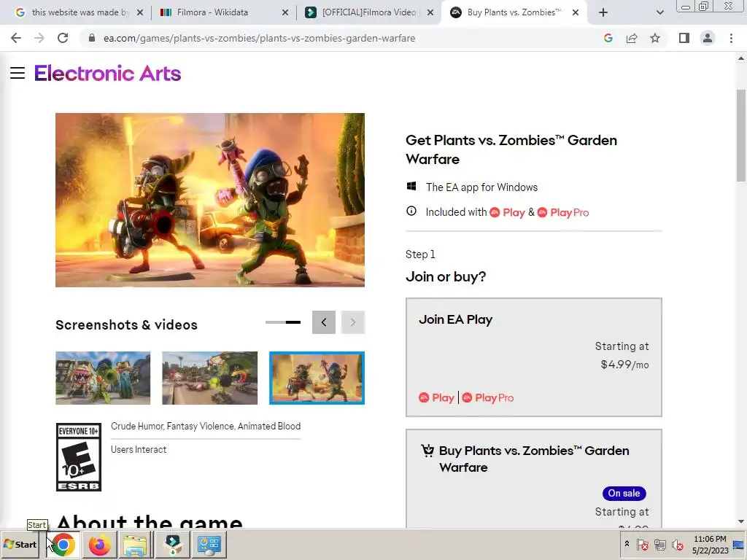
Task: Bookmark this page with star icon
Action: coord(655,38)
